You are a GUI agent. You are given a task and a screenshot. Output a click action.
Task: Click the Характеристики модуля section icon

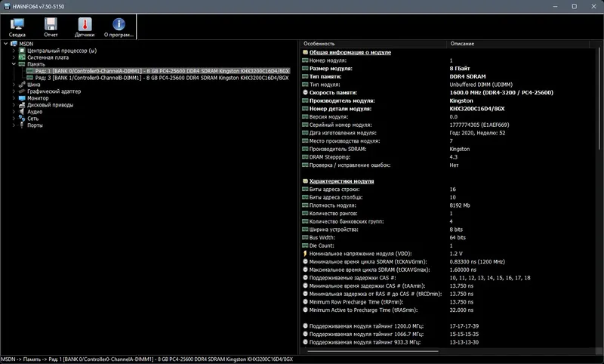click(305, 181)
